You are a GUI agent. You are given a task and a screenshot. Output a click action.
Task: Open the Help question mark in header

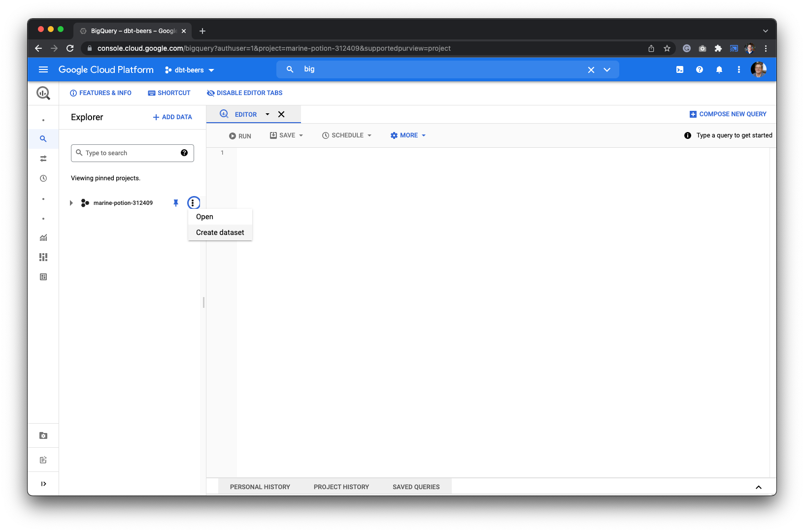tap(700, 69)
